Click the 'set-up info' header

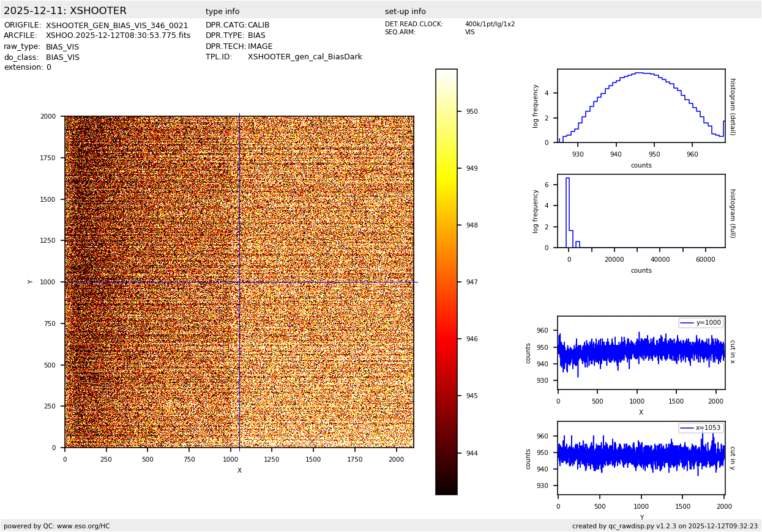pos(405,12)
